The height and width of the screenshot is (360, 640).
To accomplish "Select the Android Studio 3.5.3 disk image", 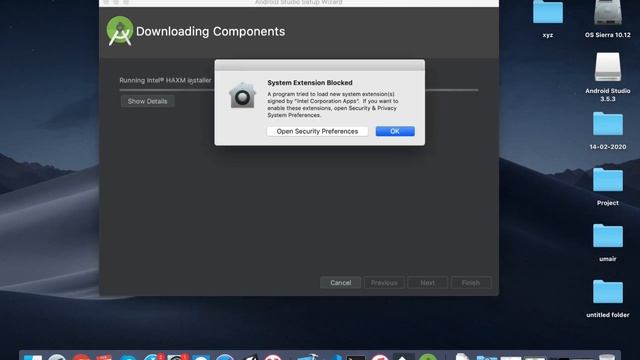I will (x=607, y=67).
